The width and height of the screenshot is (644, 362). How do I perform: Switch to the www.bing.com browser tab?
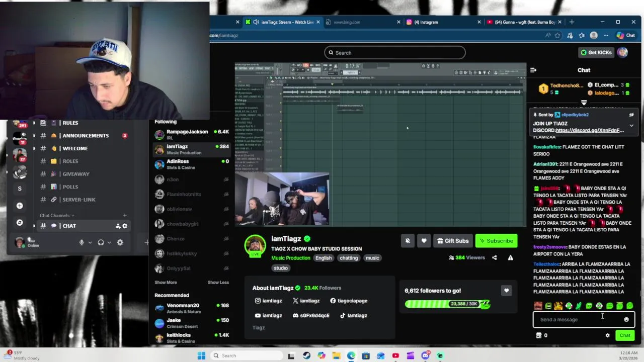click(362, 22)
